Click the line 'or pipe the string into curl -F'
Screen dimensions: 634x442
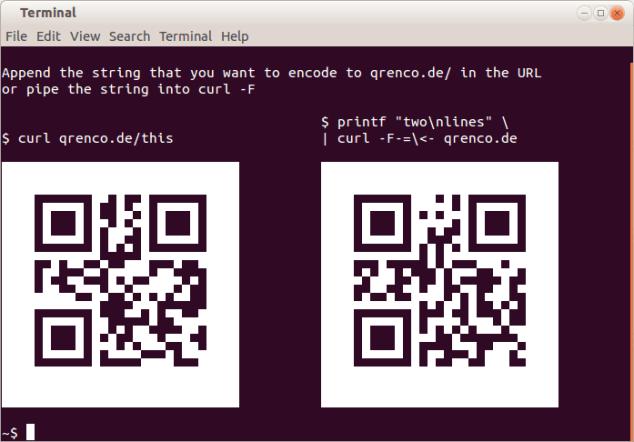point(128,89)
